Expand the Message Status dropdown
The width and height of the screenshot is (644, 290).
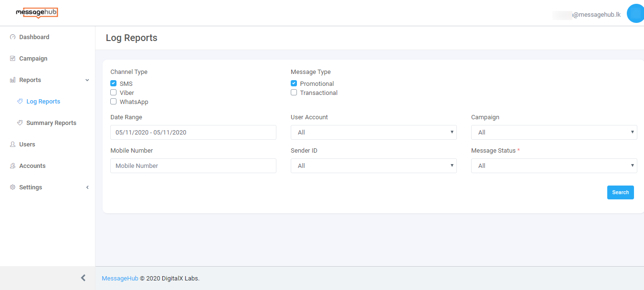pyautogui.click(x=554, y=166)
